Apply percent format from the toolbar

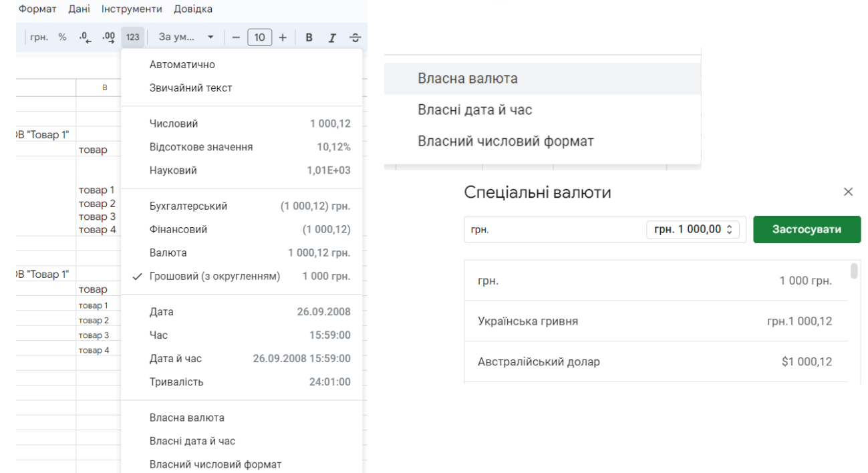pyautogui.click(x=62, y=37)
